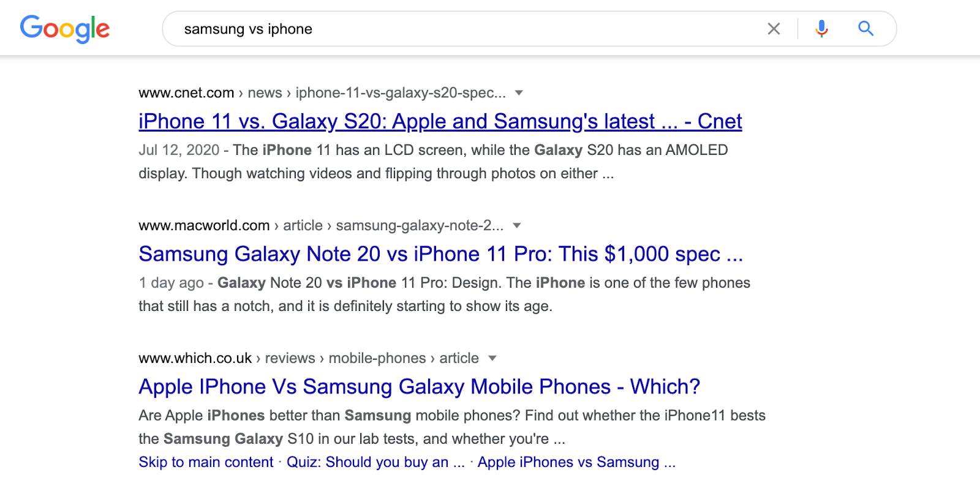Click the www.which.co.uk breadcrumb URL
Viewport: 980px width, 500px height.
coord(195,359)
